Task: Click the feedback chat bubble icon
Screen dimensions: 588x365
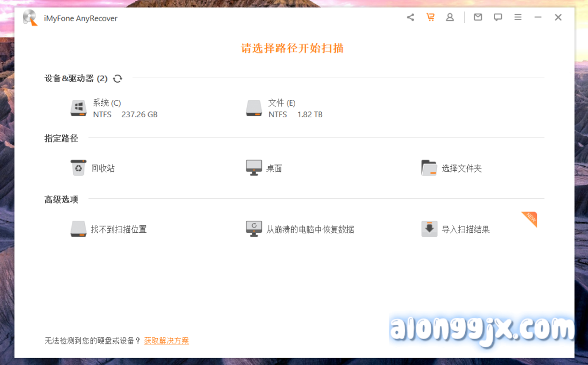Action: coord(498,17)
